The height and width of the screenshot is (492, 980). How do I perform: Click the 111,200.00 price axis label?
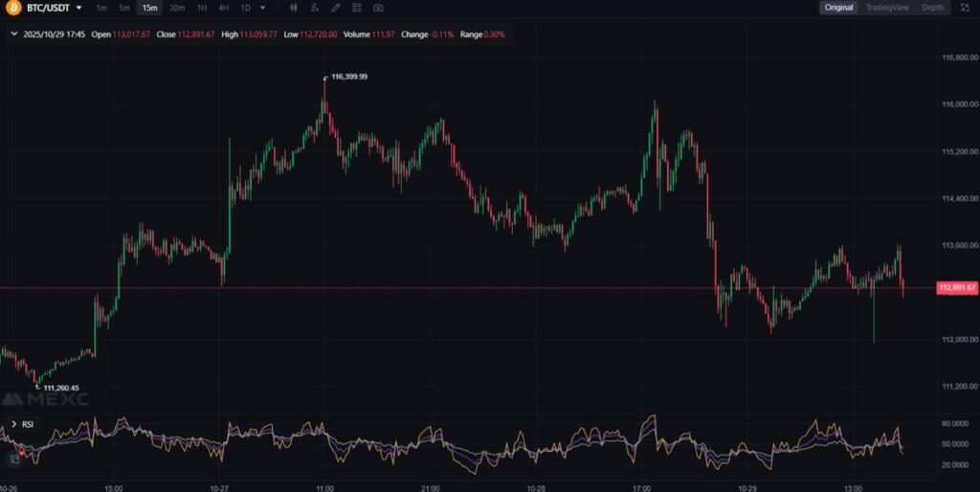[x=959, y=387]
